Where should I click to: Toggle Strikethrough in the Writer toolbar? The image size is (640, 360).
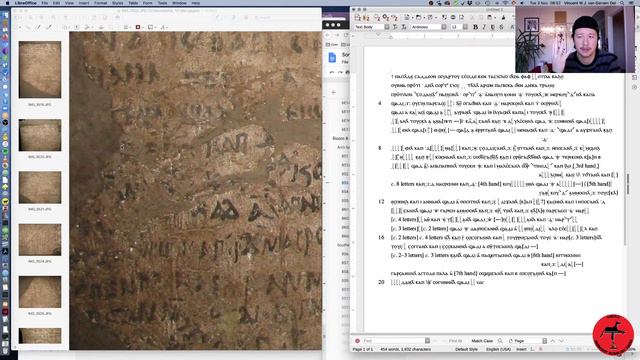coord(501,27)
